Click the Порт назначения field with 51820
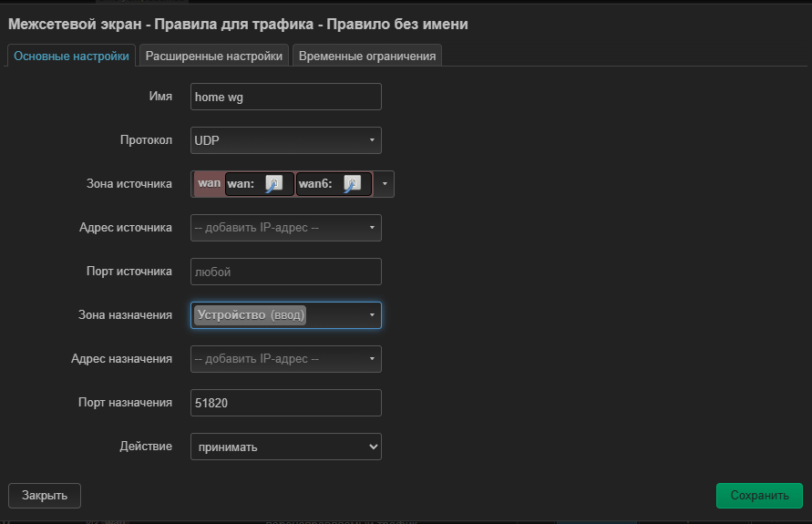The height and width of the screenshot is (524, 812). tap(285, 403)
